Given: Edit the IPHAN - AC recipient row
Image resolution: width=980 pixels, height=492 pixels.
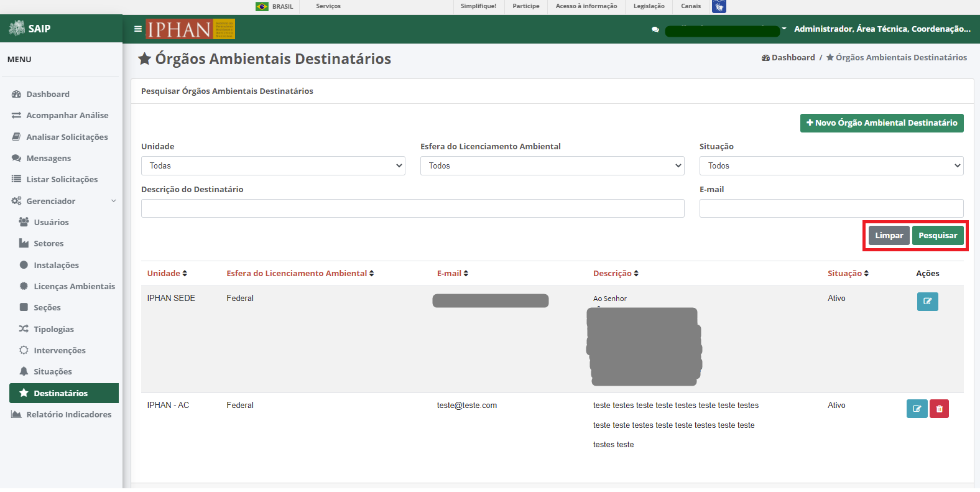Looking at the screenshot, I should [917, 409].
